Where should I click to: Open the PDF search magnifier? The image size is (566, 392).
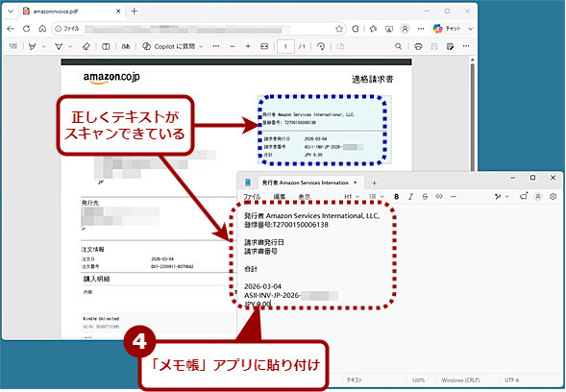pyautogui.click(x=398, y=46)
